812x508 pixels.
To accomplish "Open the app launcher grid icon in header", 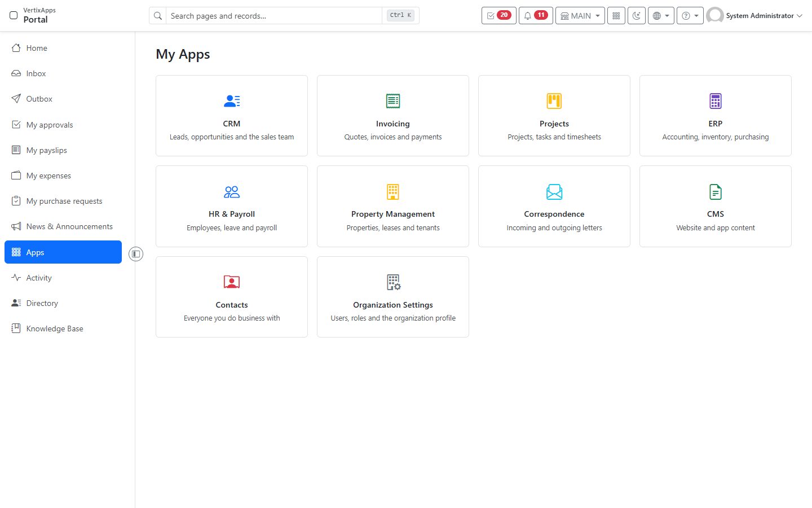I will tap(616, 16).
